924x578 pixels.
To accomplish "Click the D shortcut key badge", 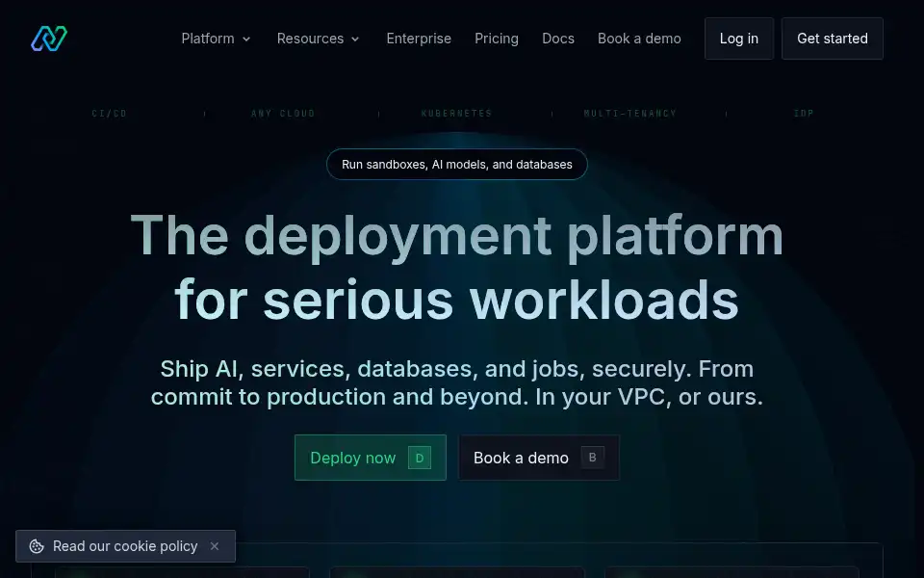I will coord(420,458).
